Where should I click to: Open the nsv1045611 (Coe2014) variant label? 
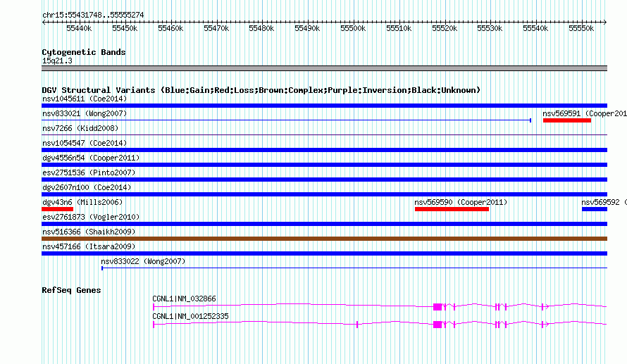tap(82, 99)
